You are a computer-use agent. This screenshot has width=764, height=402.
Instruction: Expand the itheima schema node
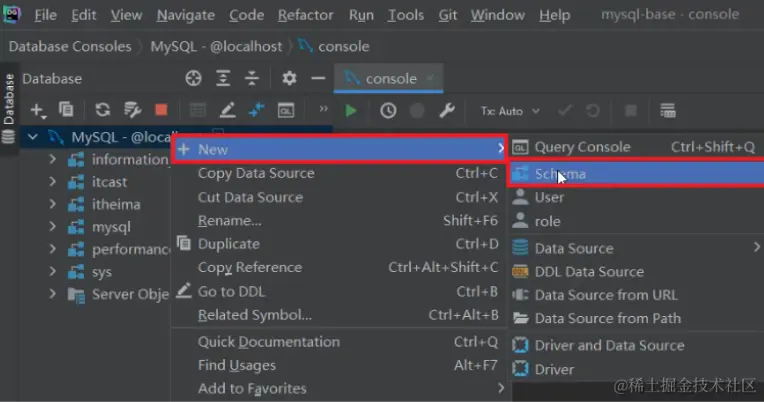click(52, 204)
